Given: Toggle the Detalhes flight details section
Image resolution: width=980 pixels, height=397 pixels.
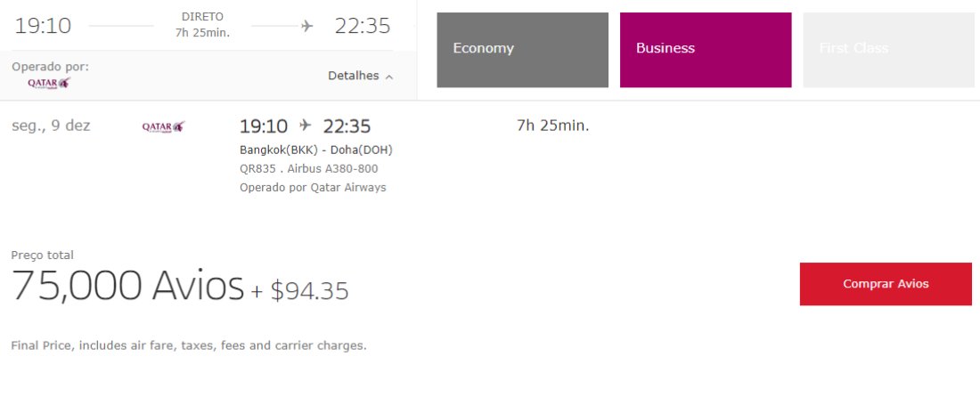Looking at the screenshot, I should coord(361,76).
